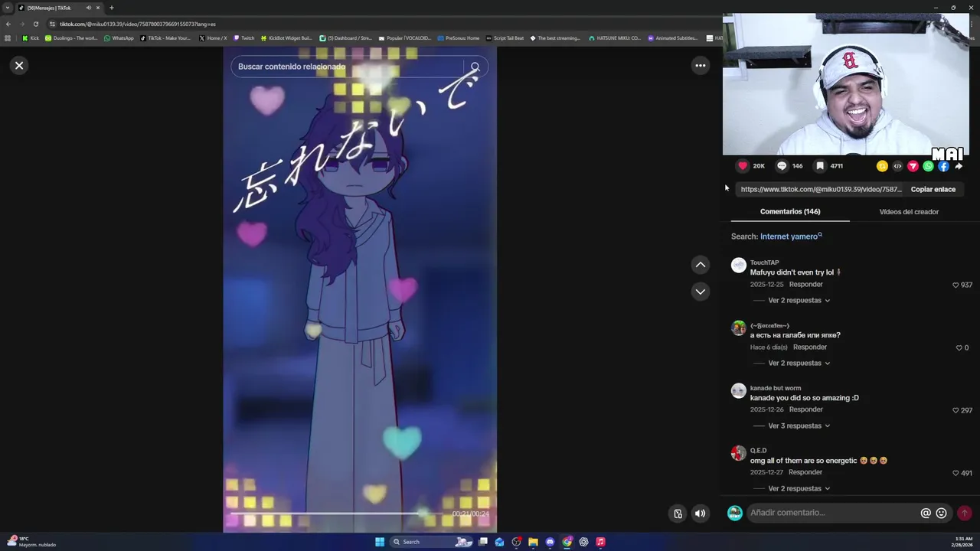Close the TikTok video viewer with X
980x551 pixels.
pyautogui.click(x=19, y=65)
